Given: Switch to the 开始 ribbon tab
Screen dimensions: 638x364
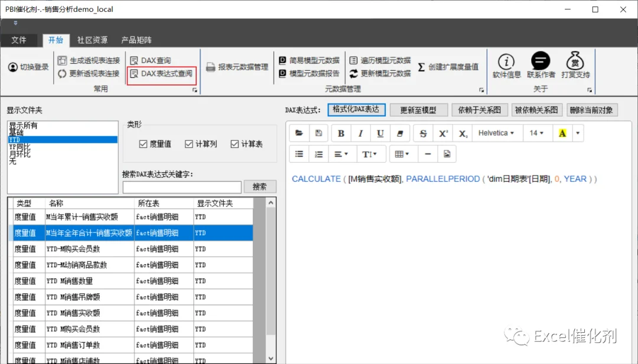Looking at the screenshot, I should pos(56,40).
